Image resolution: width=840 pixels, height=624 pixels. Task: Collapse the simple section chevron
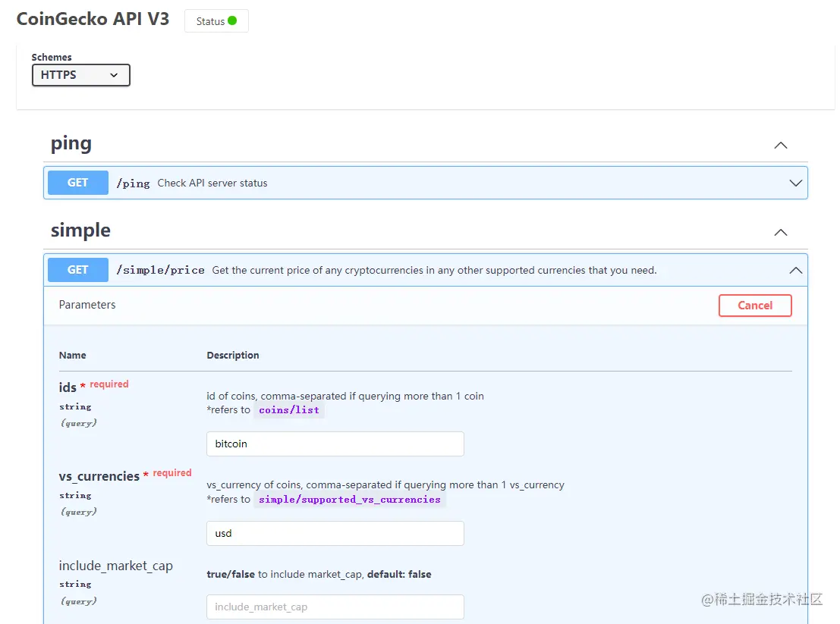click(x=781, y=232)
